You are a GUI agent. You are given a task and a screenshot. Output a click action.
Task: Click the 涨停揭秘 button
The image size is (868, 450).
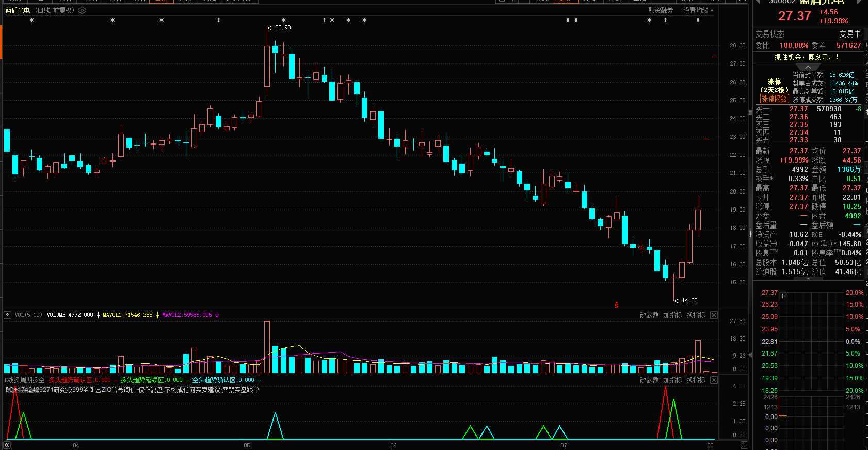pos(774,99)
